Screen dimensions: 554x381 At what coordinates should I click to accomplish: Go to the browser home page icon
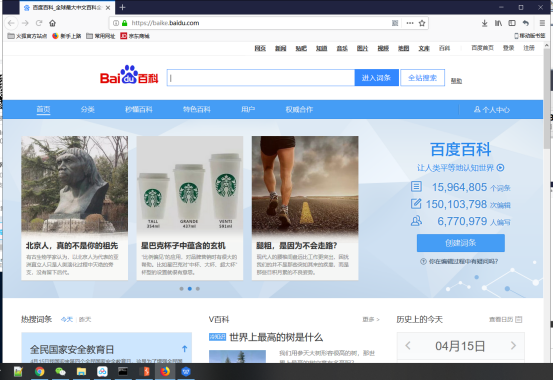[52, 23]
